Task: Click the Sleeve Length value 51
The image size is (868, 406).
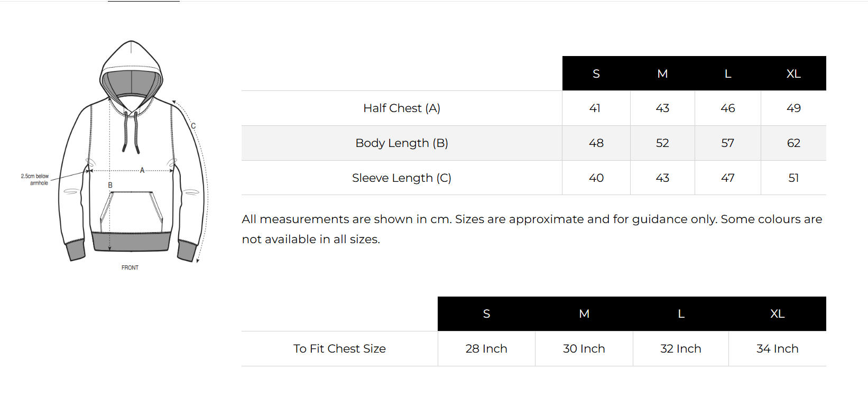Action: (x=793, y=178)
